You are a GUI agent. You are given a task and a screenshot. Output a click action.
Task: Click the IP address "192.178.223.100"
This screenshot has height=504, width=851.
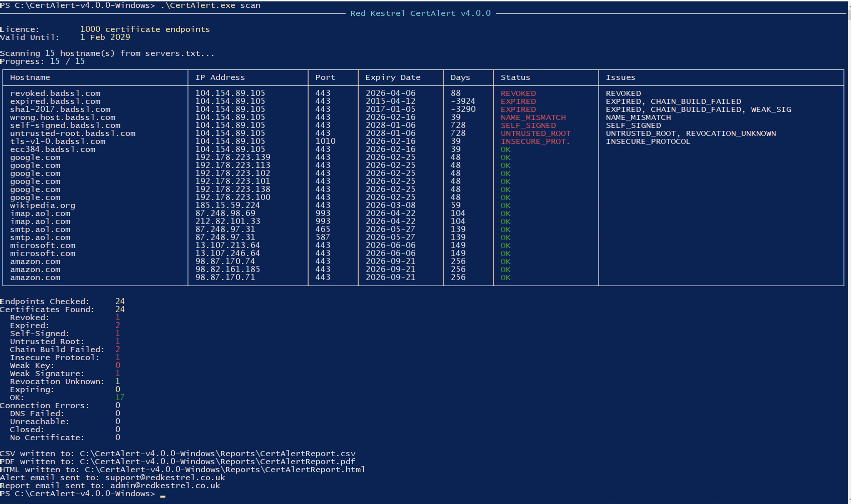click(x=233, y=197)
